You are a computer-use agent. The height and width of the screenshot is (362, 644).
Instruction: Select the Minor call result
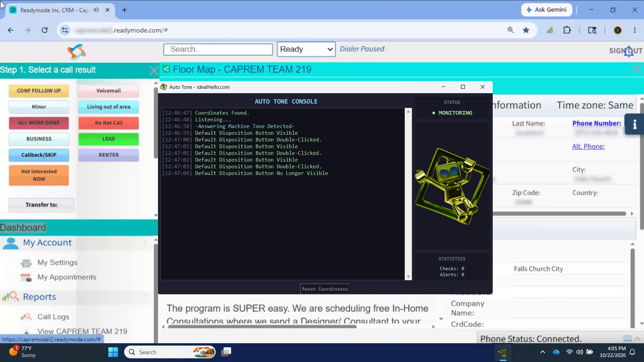(x=39, y=107)
